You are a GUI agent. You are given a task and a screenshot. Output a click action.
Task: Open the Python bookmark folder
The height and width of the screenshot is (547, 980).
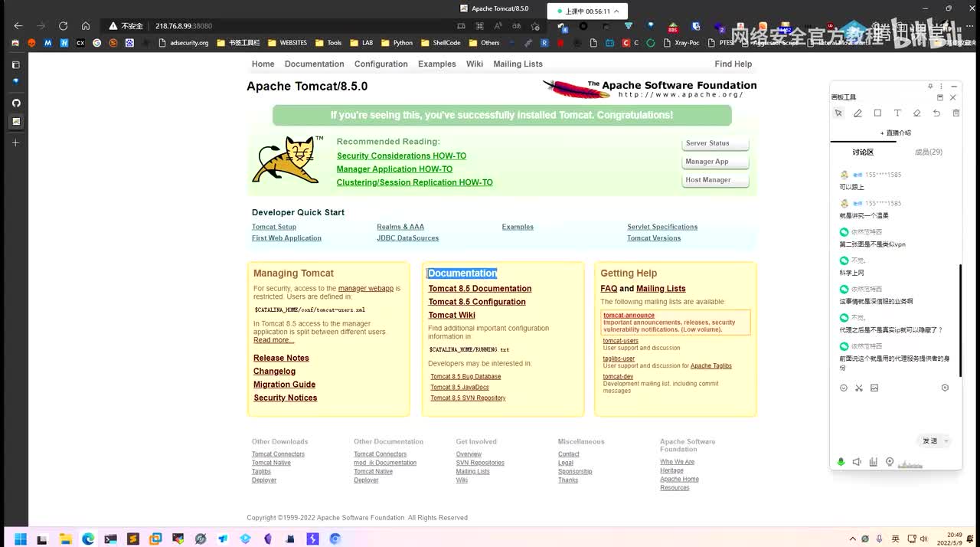(x=397, y=43)
